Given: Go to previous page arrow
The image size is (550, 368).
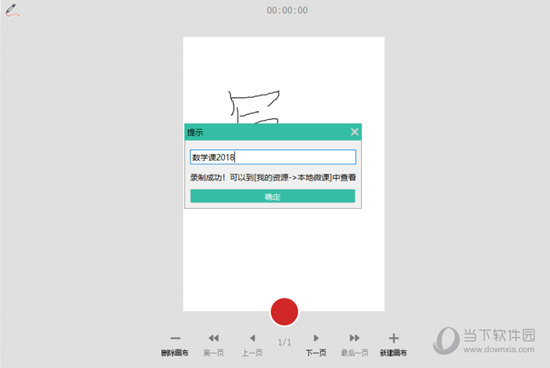Looking at the screenshot, I should click(252, 338).
